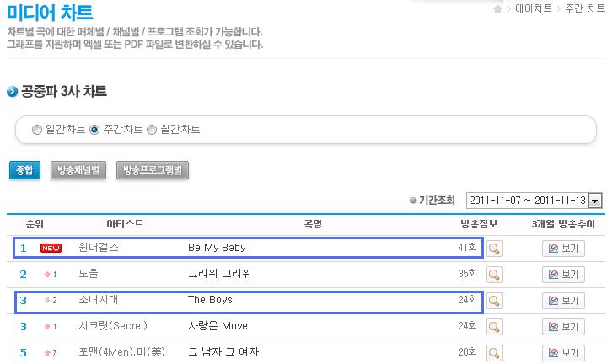613x364 pixels.
Task: Switch to the 종합 tab
Action: click(24, 169)
